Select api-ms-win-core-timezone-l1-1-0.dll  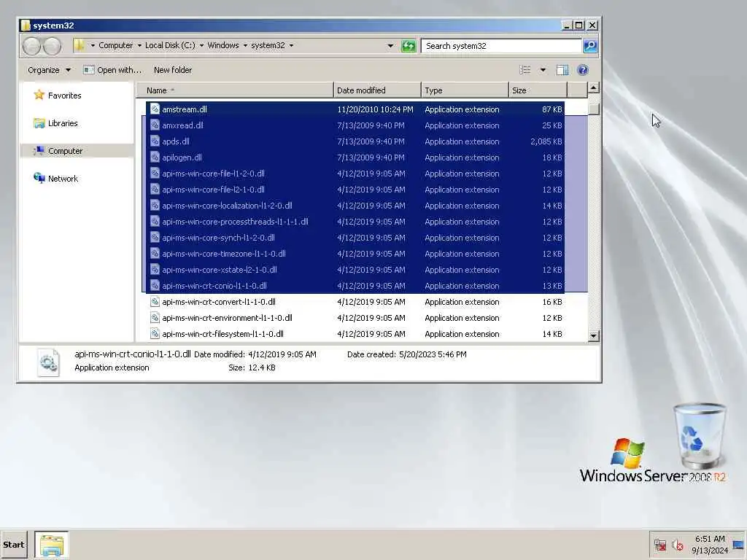(224, 253)
